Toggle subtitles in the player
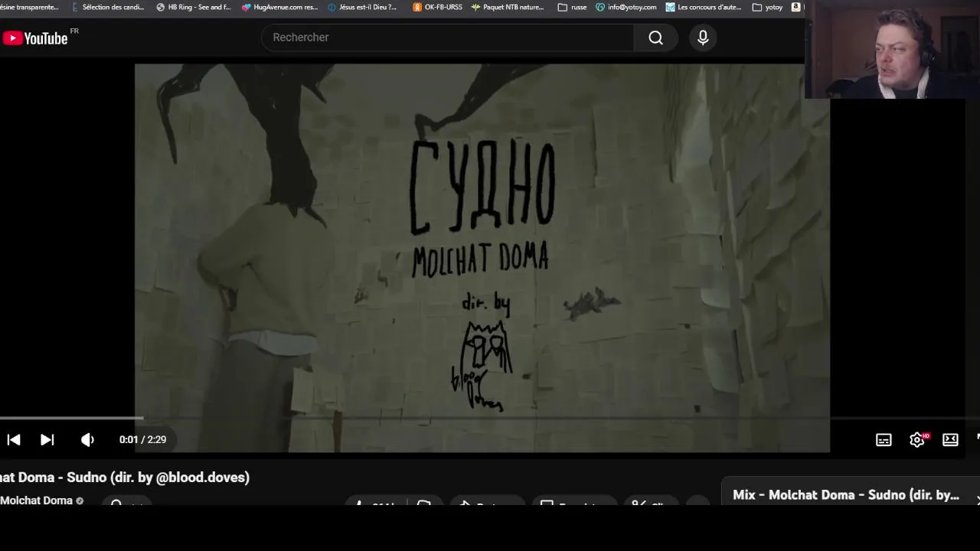Image resolution: width=980 pixels, height=551 pixels. 884,439
